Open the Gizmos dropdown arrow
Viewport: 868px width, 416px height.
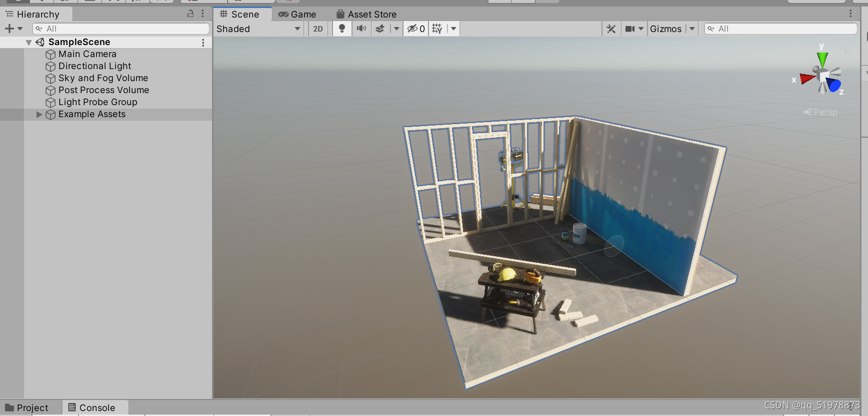(692, 29)
